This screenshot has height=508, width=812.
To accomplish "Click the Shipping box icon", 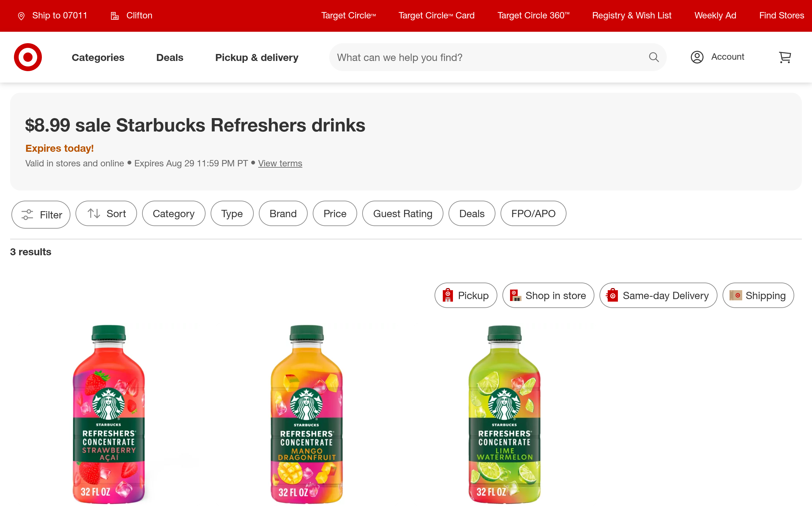I will coord(736,295).
